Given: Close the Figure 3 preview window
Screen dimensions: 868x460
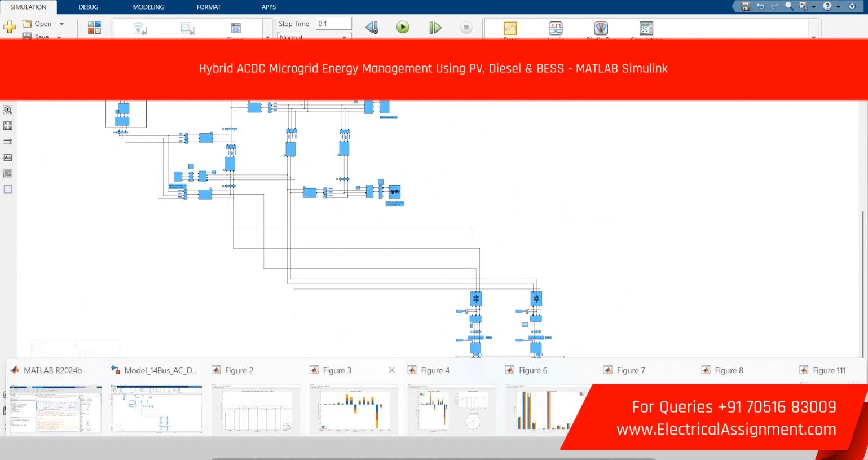Looking at the screenshot, I should [x=391, y=370].
